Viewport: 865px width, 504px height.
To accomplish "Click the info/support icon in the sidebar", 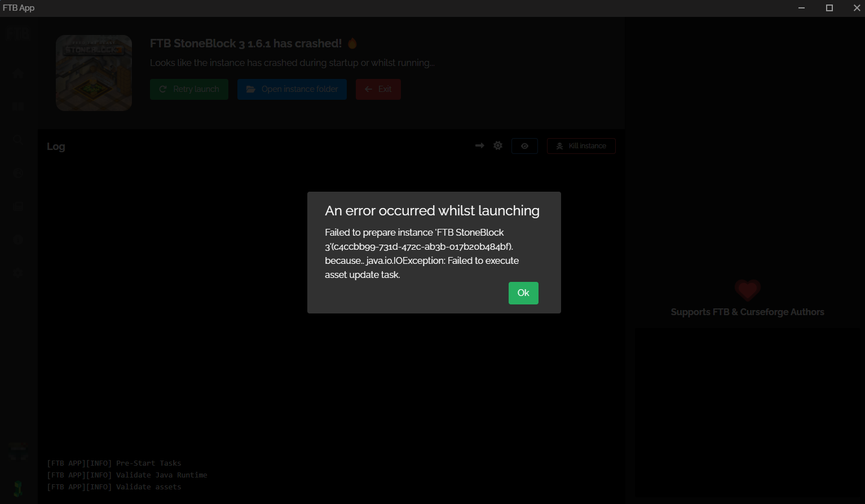I will tap(17, 239).
